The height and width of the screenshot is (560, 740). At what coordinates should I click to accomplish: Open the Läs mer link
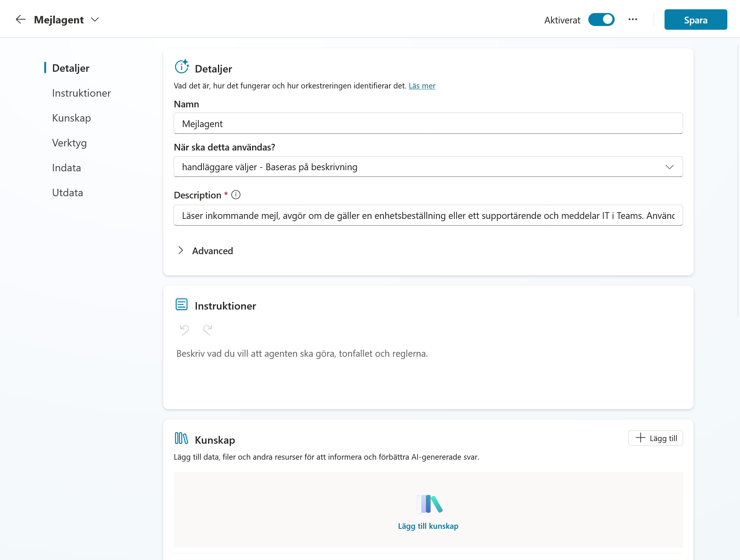tap(422, 85)
